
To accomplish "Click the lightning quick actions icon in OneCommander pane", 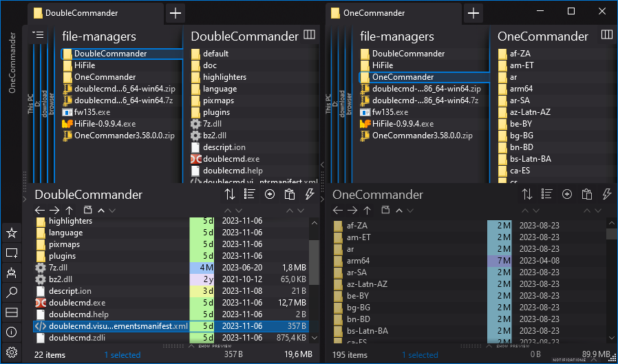I will pyautogui.click(x=607, y=194).
